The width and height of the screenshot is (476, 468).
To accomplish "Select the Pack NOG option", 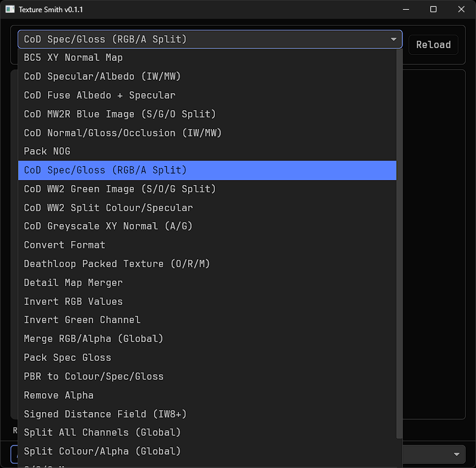I will pyautogui.click(x=208, y=152).
